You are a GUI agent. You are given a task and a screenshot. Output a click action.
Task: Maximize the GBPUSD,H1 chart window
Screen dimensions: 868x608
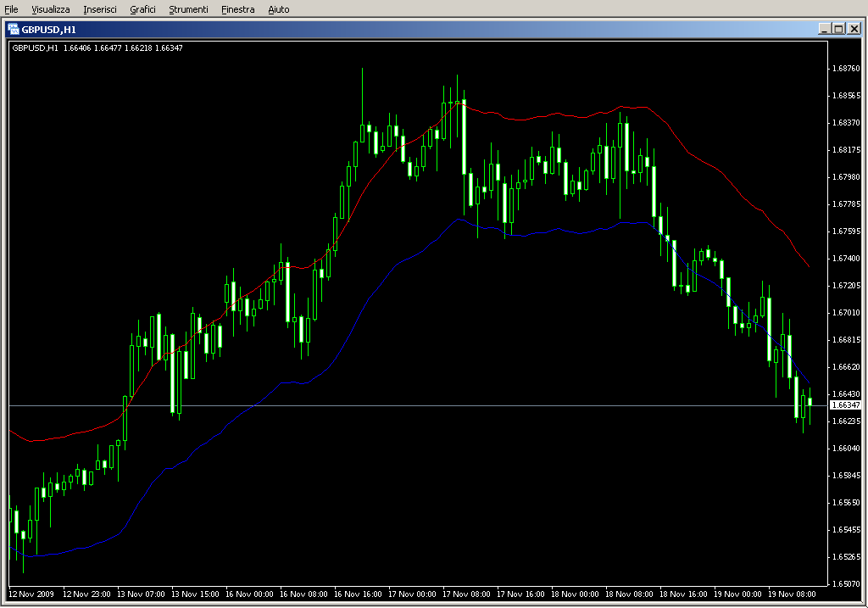838,29
